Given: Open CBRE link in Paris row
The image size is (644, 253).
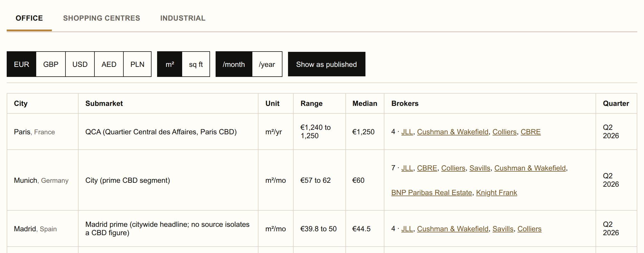Looking at the screenshot, I should [531, 132].
